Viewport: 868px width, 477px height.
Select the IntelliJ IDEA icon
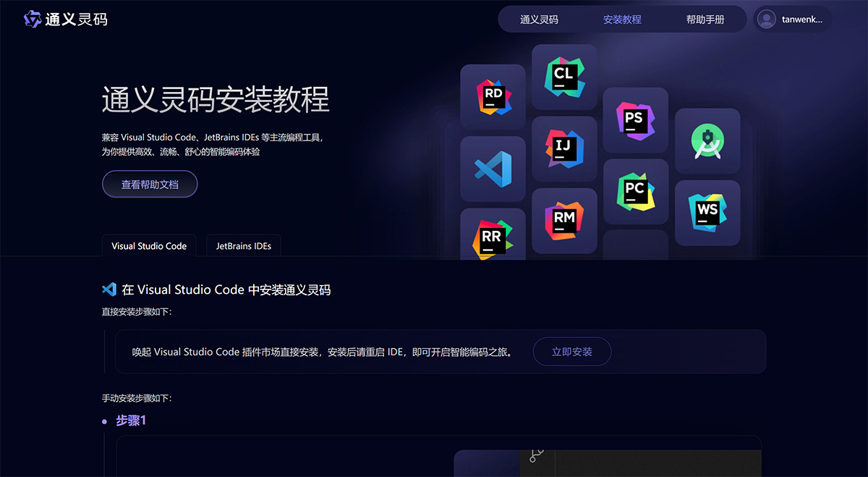[564, 150]
